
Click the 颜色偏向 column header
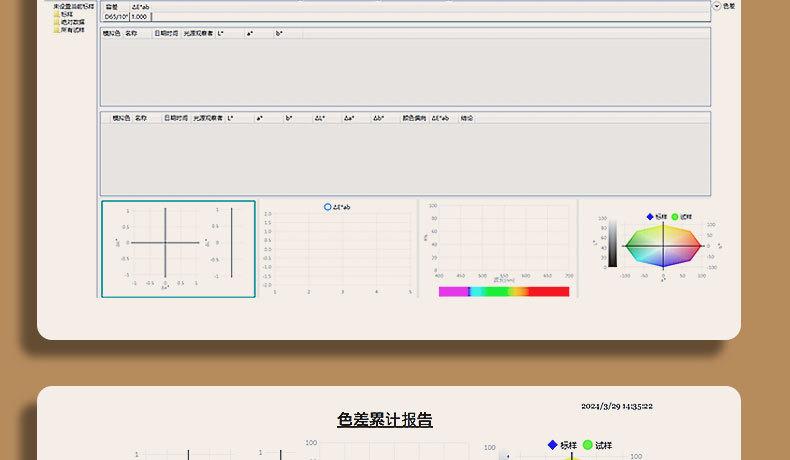[414, 118]
